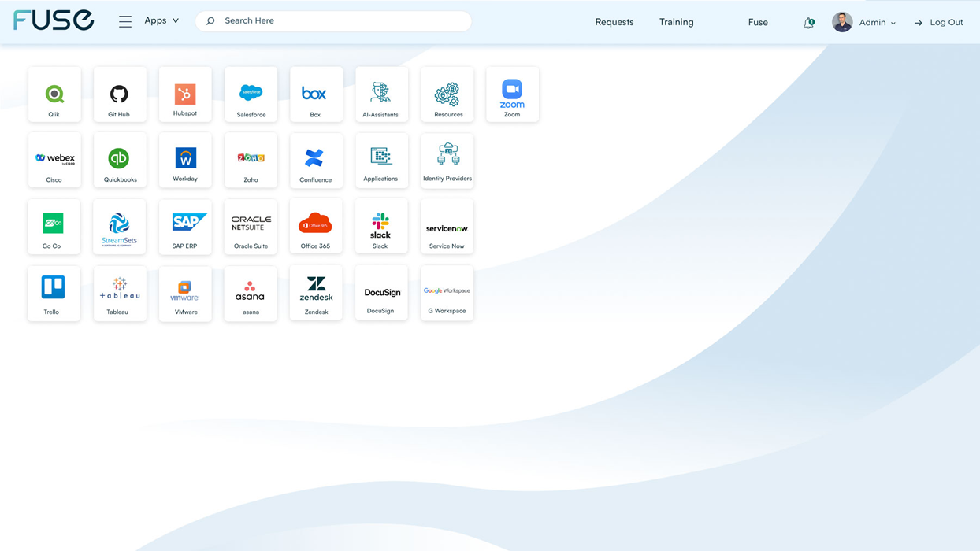Launch the SAP ERP app

tap(185, 226)
